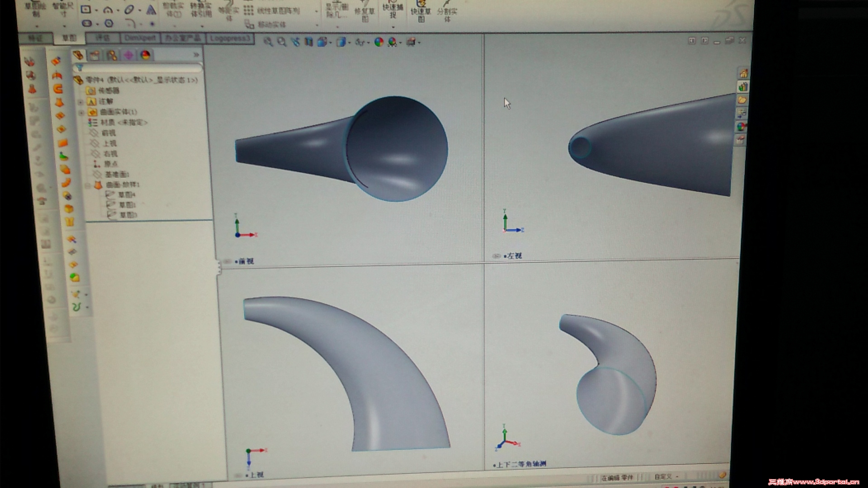Open the ConfigurationManager tab icon
Screen dimensions: 868x488
click(x=112, y=56)
